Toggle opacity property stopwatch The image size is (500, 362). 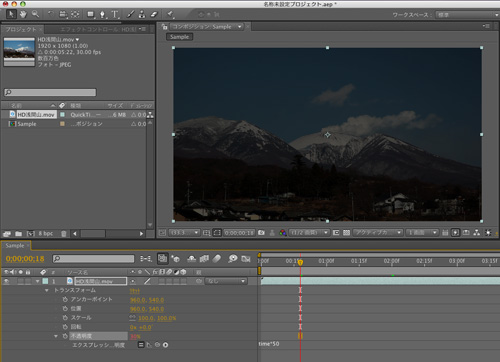pos(65,336)
